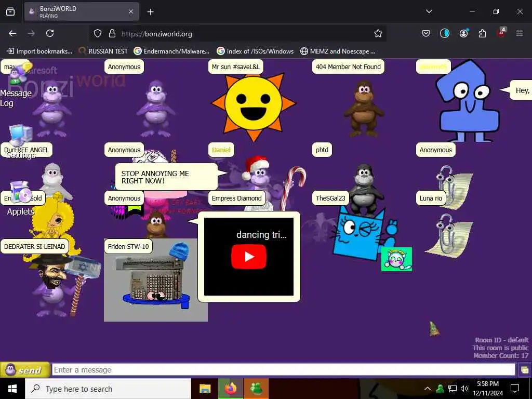The image size is (532, 399).
Task: Open the extensions puzzle icon
Action: 482,33
